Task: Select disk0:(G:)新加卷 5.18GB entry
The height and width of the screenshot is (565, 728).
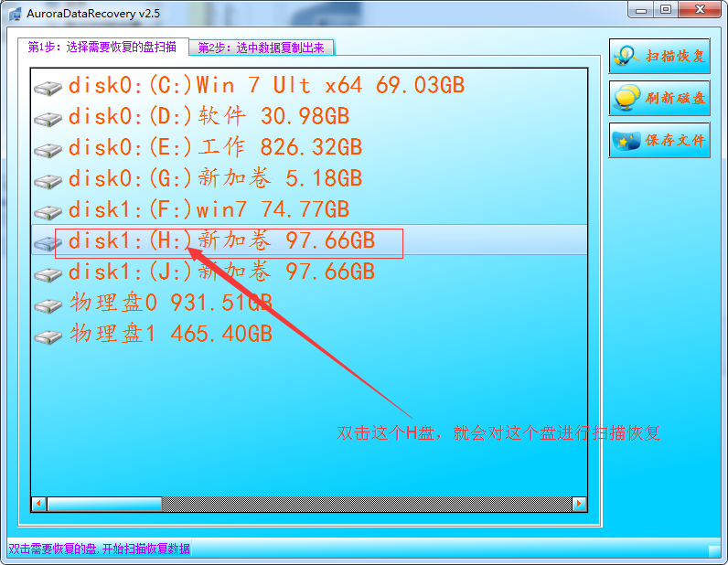Action: pos(215,178)
